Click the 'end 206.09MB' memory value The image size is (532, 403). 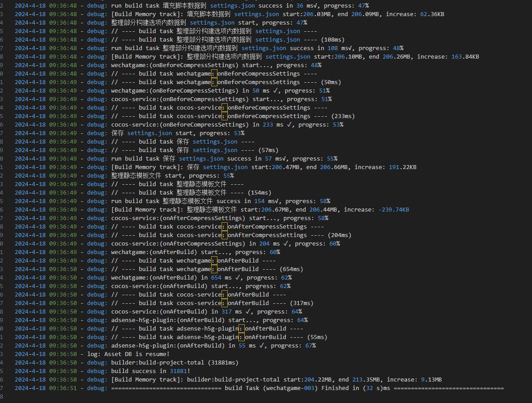[359, 14]
